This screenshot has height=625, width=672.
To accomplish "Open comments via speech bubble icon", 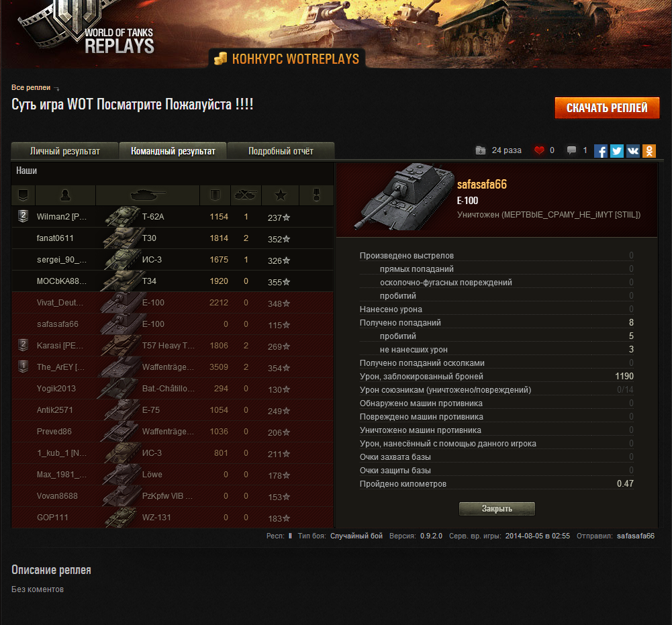I will coord(571,150).
